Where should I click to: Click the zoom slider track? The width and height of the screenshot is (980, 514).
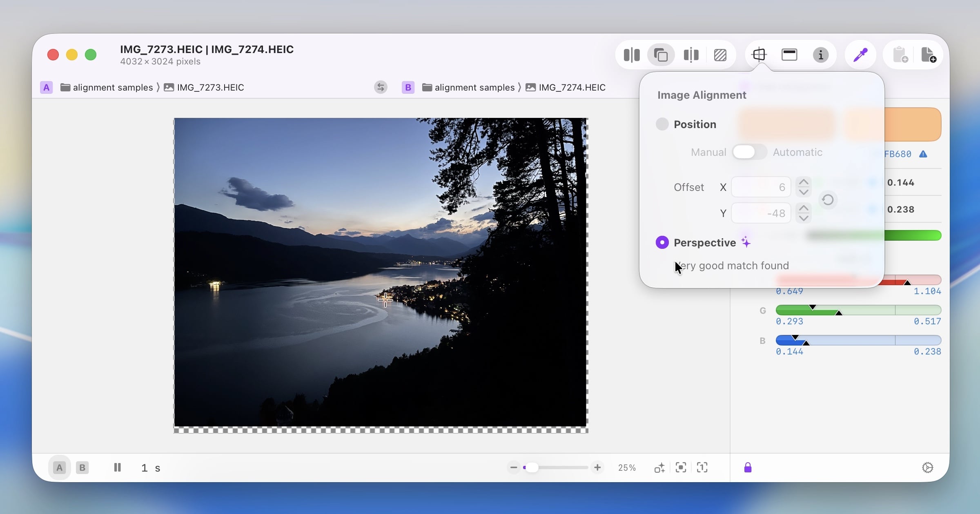click(563, 467)
